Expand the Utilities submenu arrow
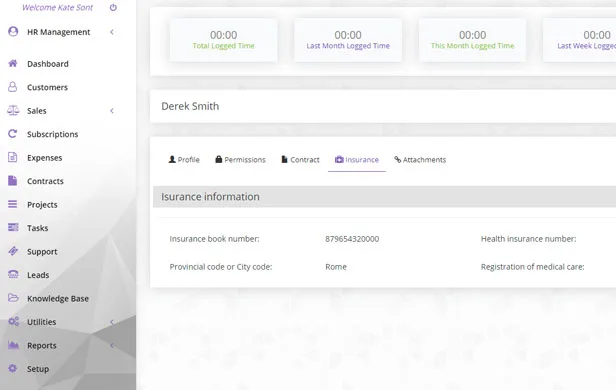The width and height of the screenshot is (616, 390). pos(112,322)
